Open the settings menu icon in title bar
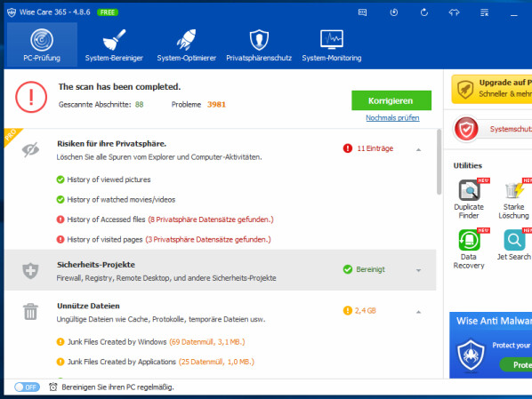This screenshot has width=532, height=399. (x=484, y=12)
